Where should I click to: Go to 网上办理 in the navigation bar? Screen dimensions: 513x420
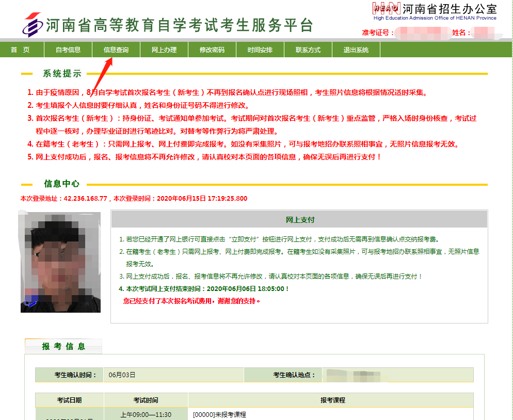coord(164,50)
